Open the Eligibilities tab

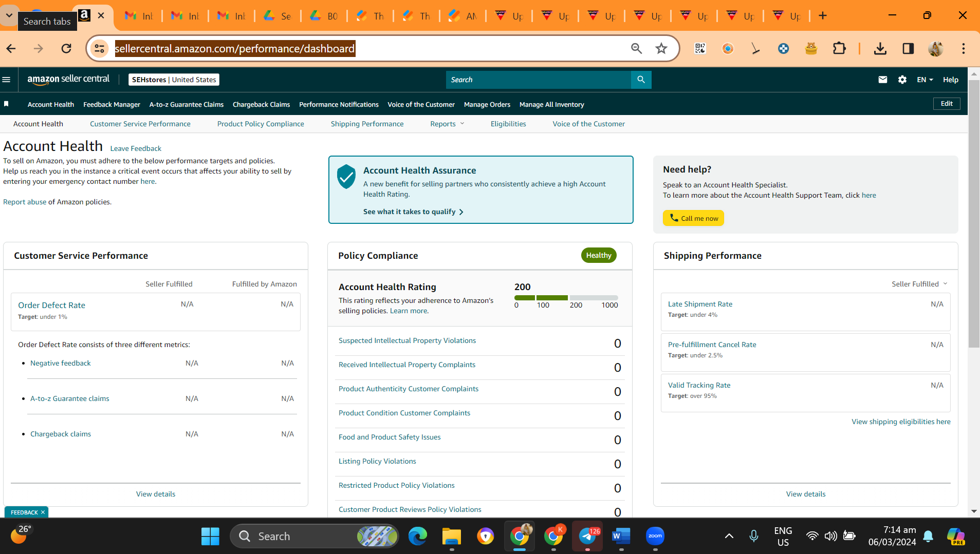point(508,124)
